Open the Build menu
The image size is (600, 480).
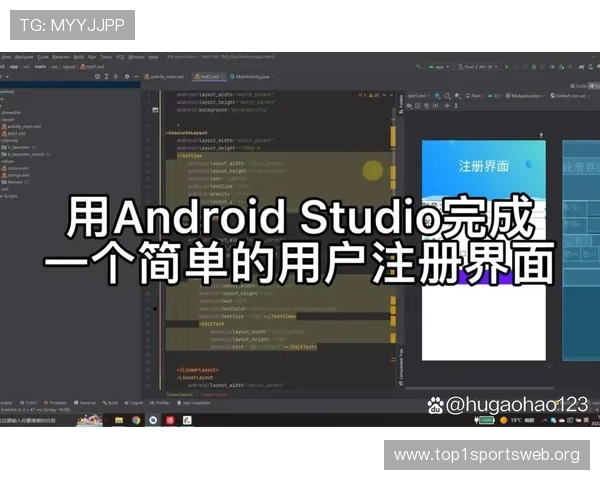79,57
